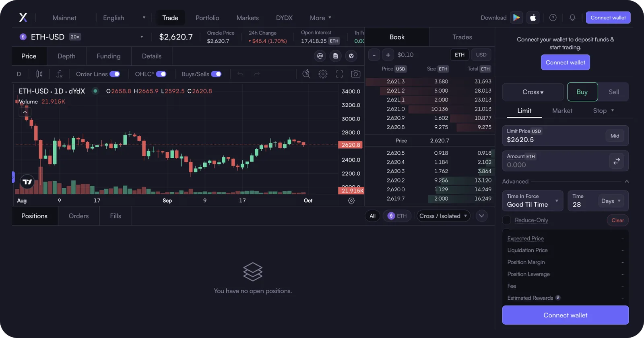Open Cross / Isolated filter dropdown
644x338 pixels.
[x=444, y=216]
